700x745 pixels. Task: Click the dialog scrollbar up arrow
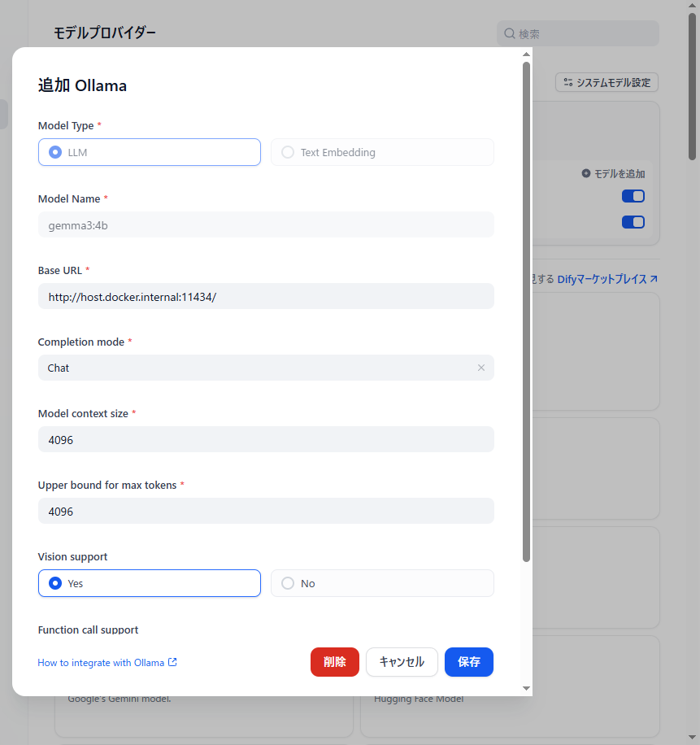click(x=526, y=54)
